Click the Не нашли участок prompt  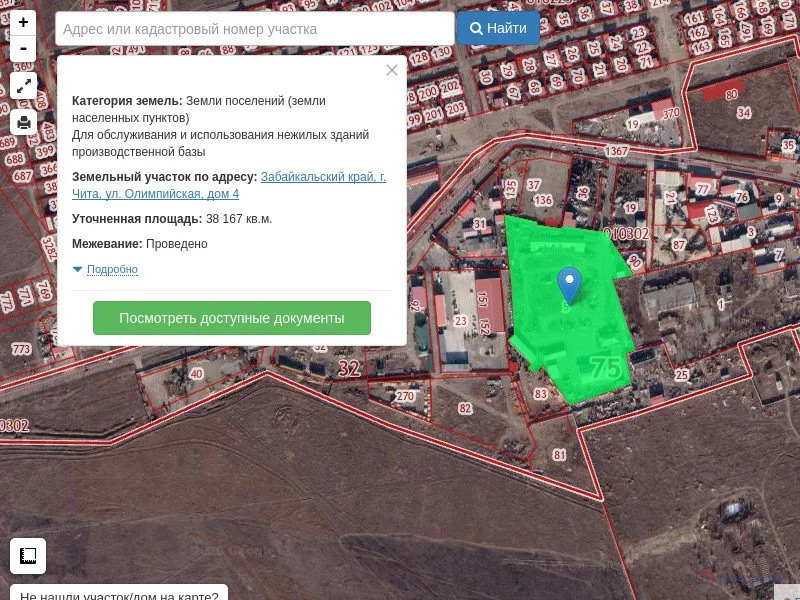[x=118, y=594]
